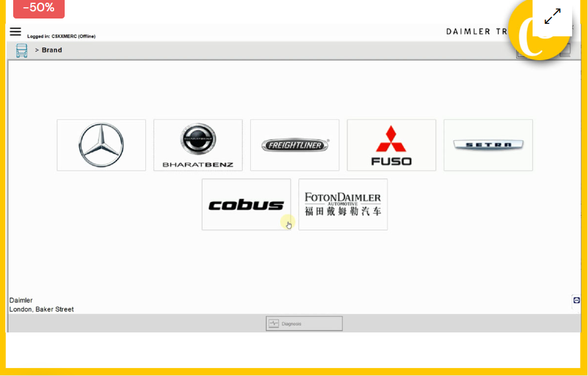Pick the Mitsubishi Fuso brand
This screenshot has height=376, width=588.
[391, 145]
